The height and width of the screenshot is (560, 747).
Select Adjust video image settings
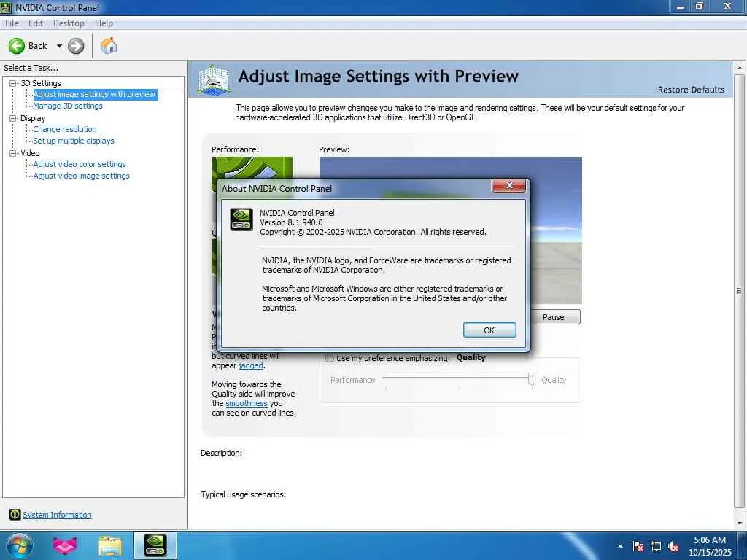click(x=82, y=176)
